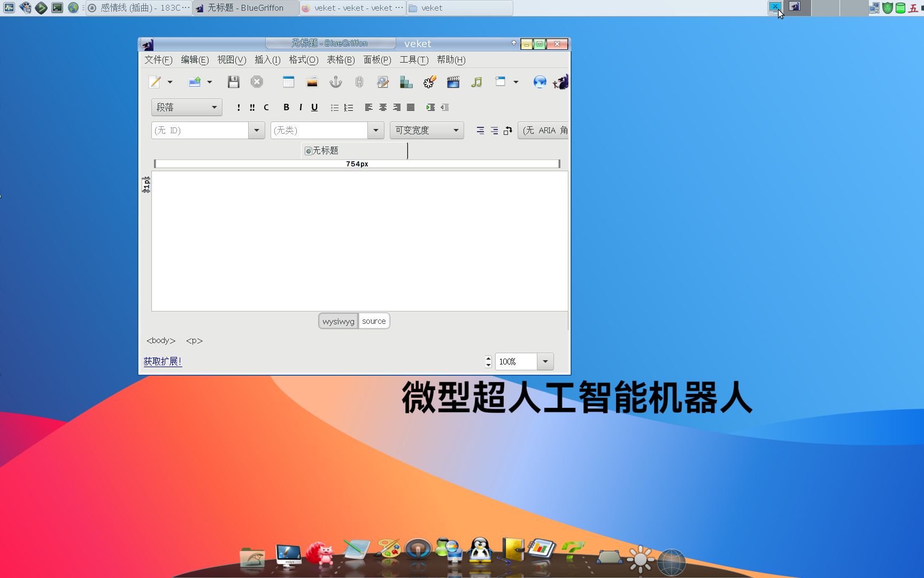The width and height of the screenshot is (924, 578).
Task: Click the 获取扩展 extensions link
Action: coord(162,361)
